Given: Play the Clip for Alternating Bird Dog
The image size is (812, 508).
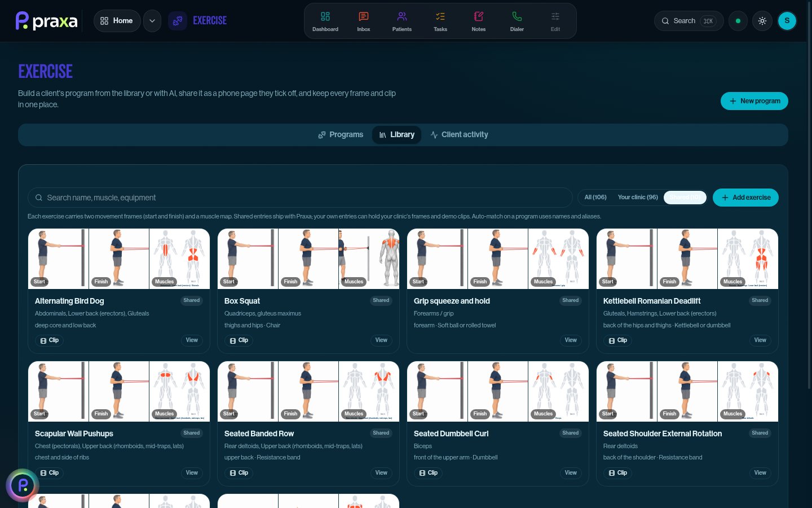Looking at the screenshot, I should click(x=50, y=340).
